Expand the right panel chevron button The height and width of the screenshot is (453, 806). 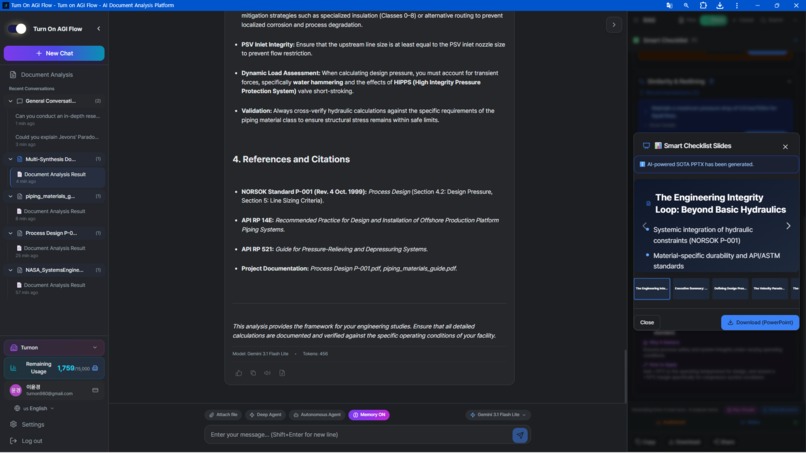click(614, 25)
